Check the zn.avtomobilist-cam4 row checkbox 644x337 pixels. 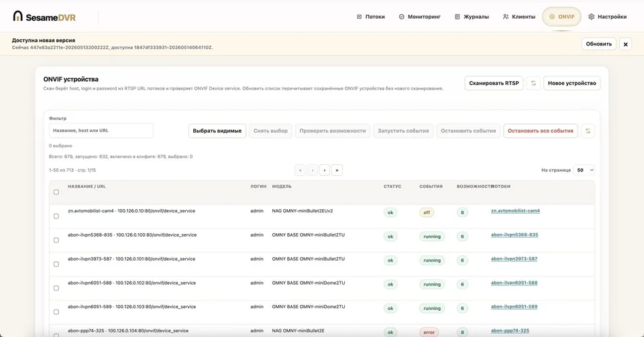(x=56, y=216)
